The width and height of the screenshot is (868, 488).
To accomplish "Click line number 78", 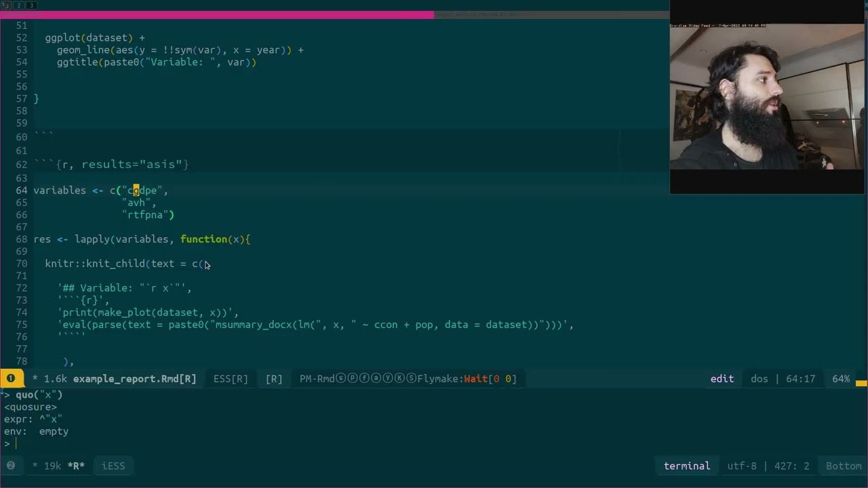I will click(21, 361).
